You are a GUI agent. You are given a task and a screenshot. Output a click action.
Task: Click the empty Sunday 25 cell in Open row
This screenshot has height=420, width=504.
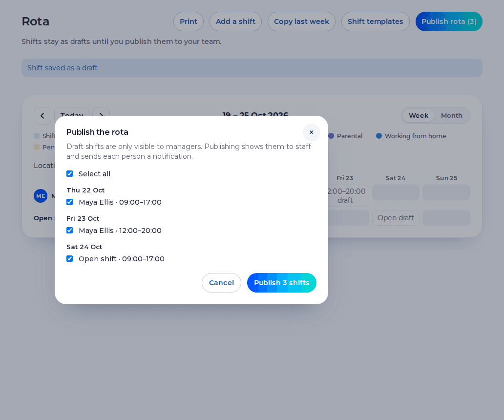(x=446, y=218)
